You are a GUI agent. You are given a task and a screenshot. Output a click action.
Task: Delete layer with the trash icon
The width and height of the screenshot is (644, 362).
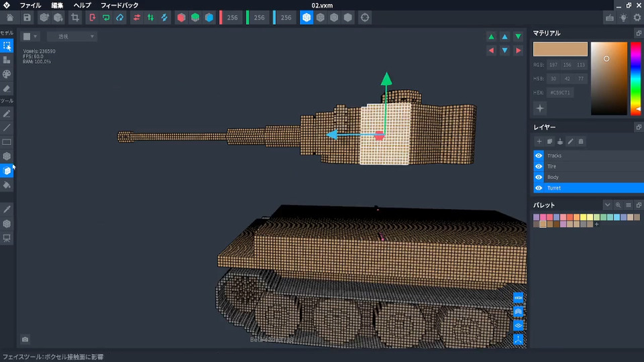point(581,141)
